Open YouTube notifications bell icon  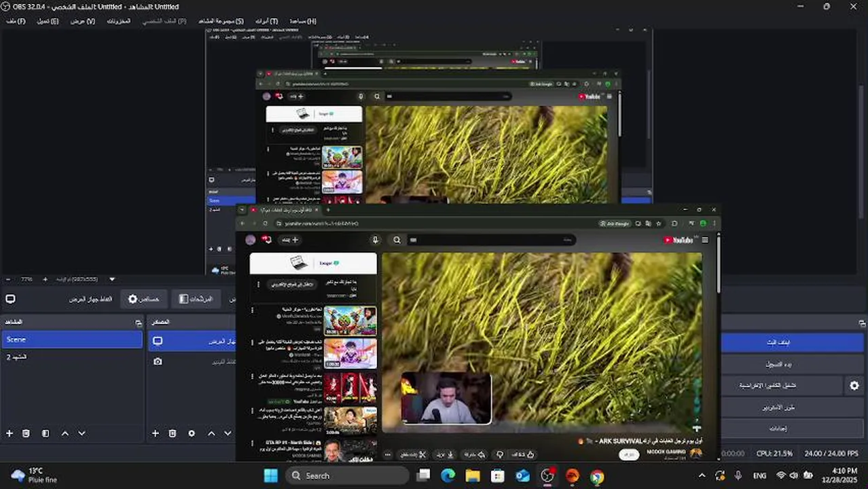point(267,240)
